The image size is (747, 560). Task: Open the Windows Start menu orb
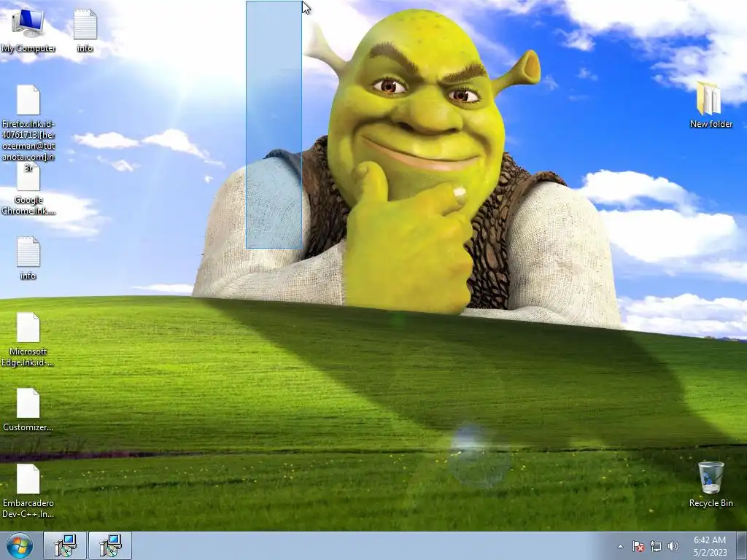coord(20,545)
